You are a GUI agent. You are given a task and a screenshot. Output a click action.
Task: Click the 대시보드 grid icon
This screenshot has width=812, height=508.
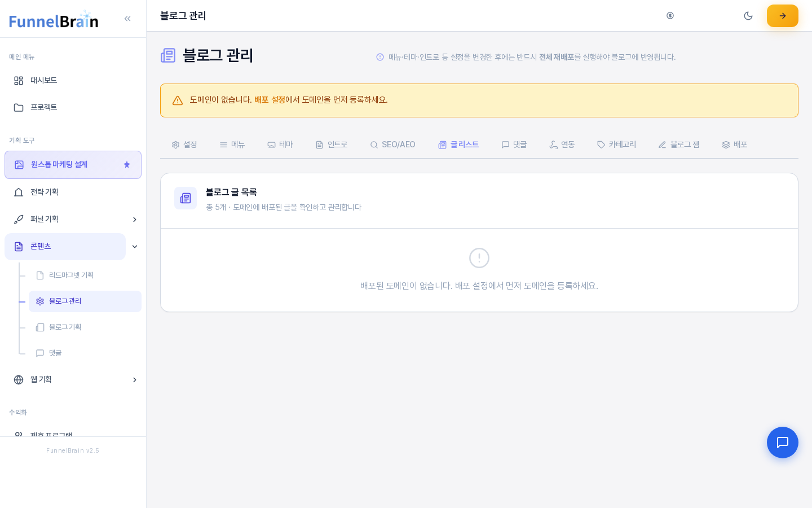19,81
